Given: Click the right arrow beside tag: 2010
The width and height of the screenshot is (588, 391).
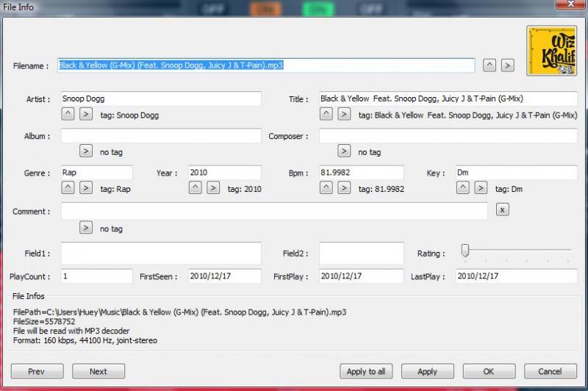Looking at the screenshot, I should (x=213, y=188).
